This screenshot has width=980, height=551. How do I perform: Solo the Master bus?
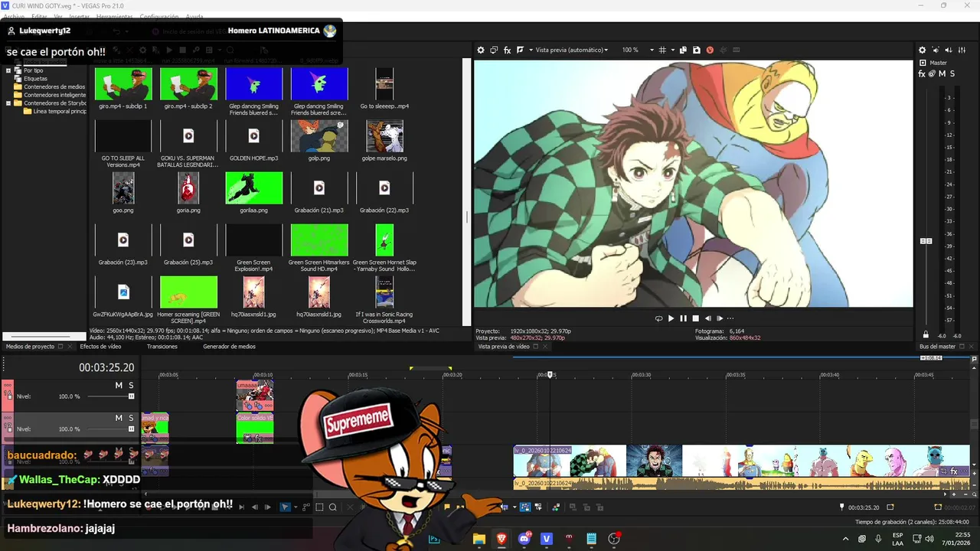pyautogui.click(x=952, y=74)
